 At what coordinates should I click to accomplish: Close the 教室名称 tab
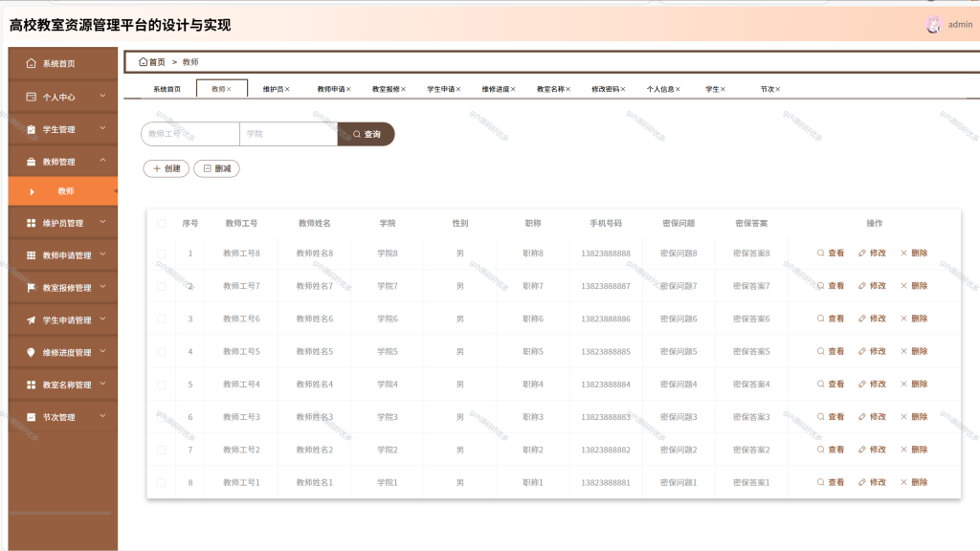[568, 89]
